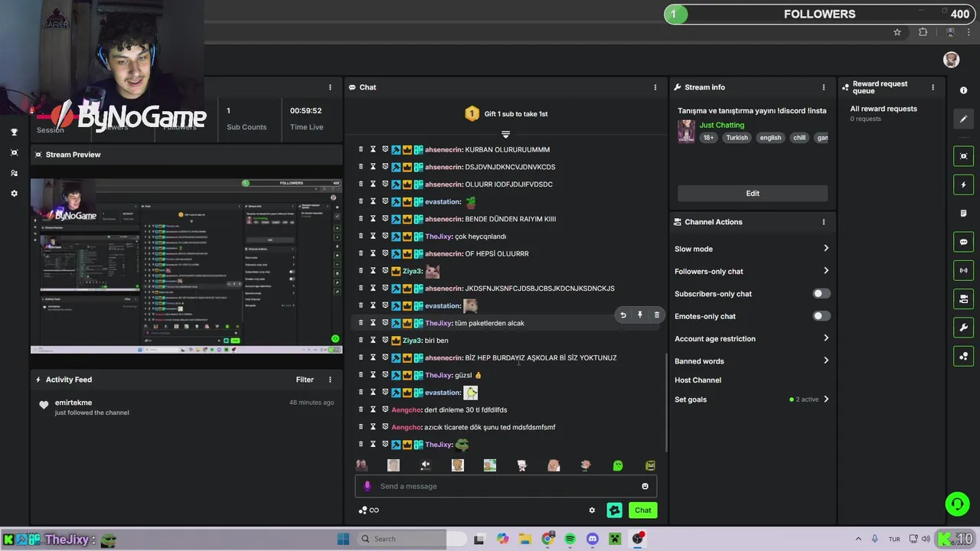Click the green Chat send button

tap(642, 510)
